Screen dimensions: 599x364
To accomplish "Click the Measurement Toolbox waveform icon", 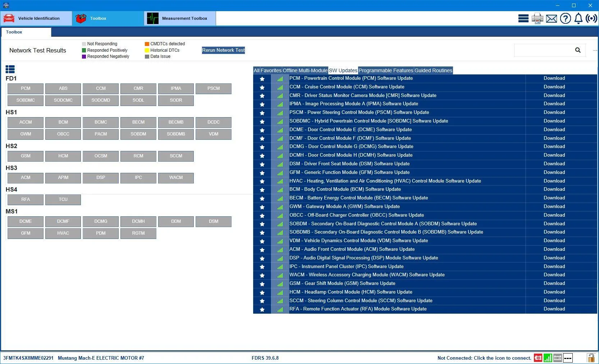I will 153,18.
